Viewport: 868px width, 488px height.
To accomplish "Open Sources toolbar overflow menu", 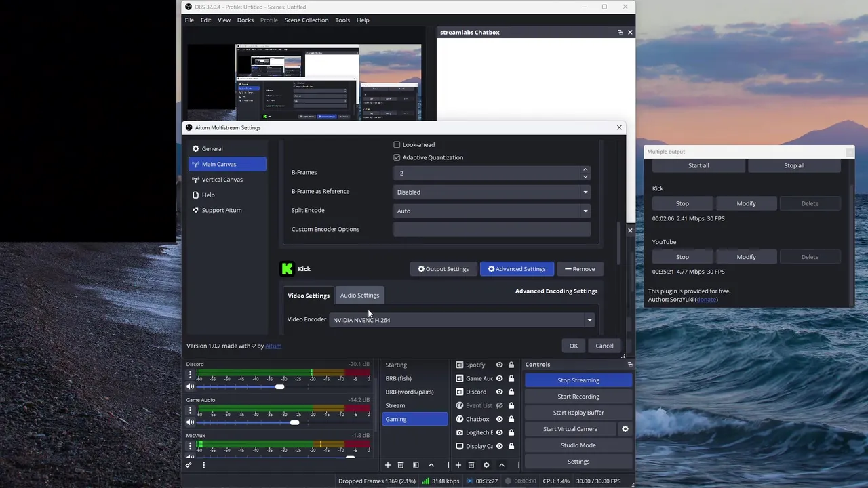I will point(519,465).
